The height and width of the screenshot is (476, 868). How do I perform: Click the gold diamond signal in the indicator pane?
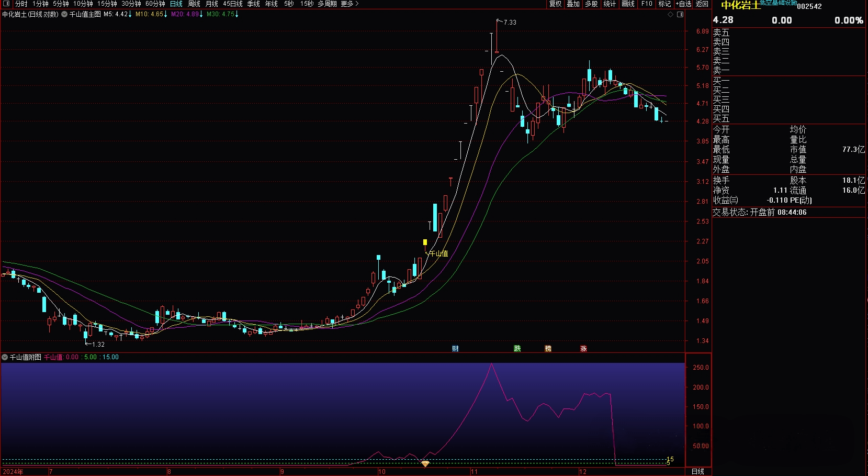coord(425,464)
